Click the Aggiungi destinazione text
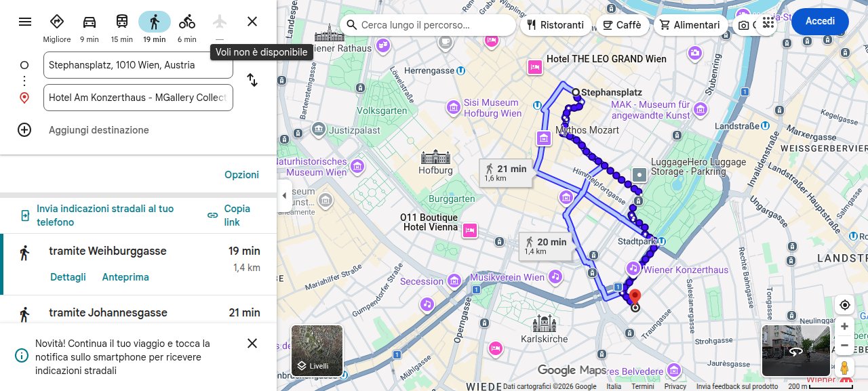868x391 pixels. click(x=99, y=130)
